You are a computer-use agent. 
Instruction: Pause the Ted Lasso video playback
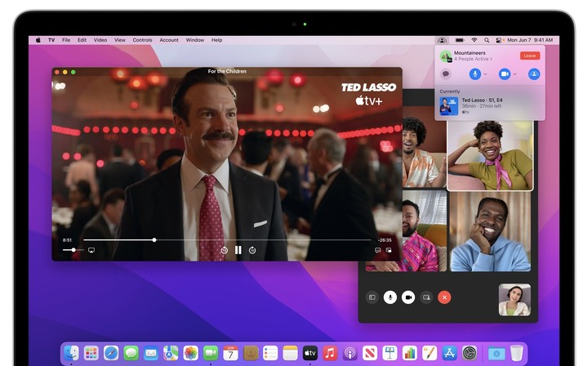238,250
